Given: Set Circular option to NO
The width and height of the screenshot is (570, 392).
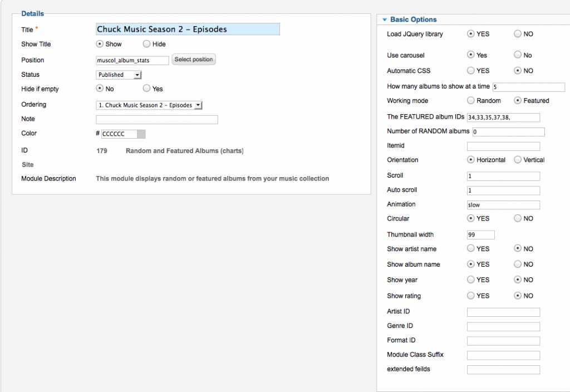Looking at the screenshot, I should [518, 218].
